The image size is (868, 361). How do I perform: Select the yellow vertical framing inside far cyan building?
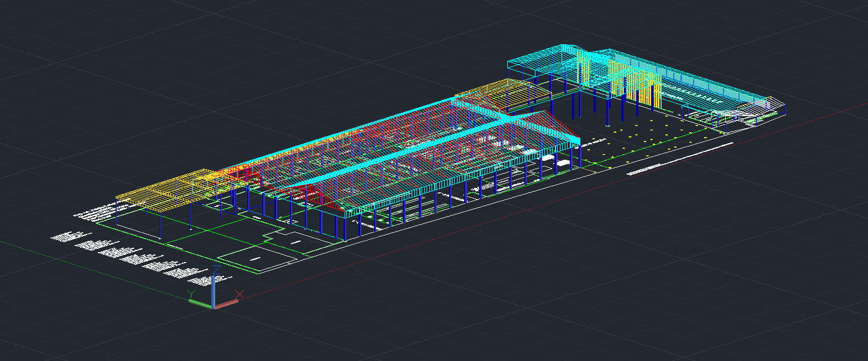tap(635, 84)
